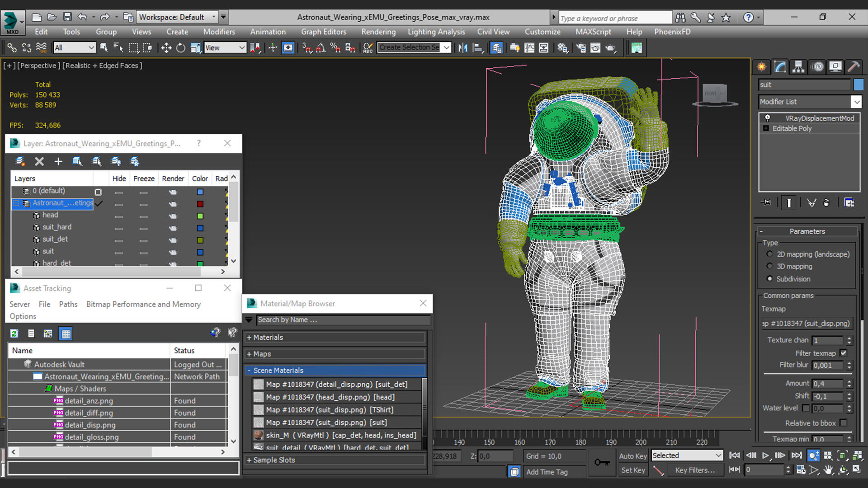
Task: Click the Select and Rotate tool
Action: tap(180, 48)
